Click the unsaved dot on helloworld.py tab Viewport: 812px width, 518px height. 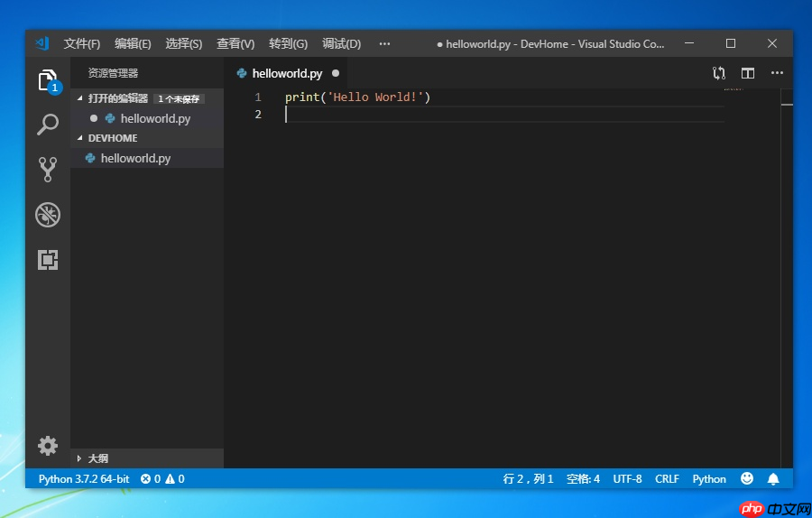(x=336, y=73)
